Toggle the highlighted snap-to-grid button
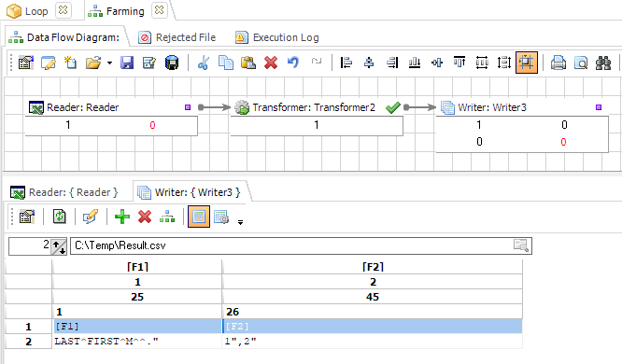The image size is (622, 364). [527, 63]
